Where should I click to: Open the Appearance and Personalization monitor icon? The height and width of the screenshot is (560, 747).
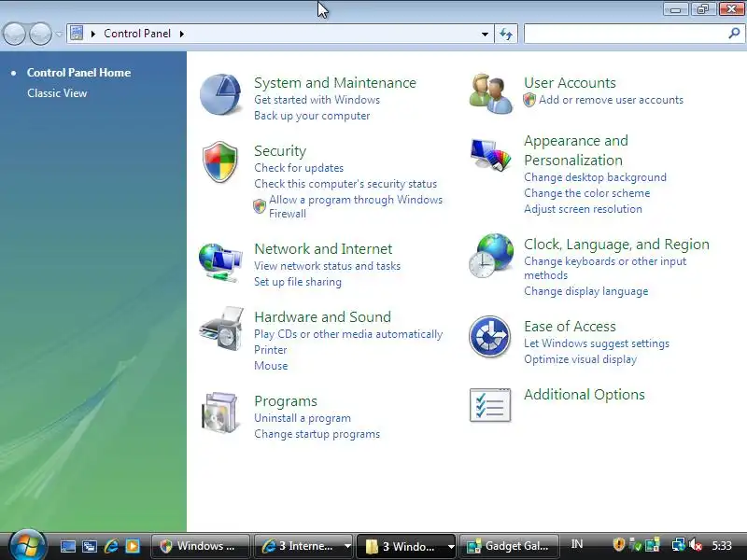491,154
